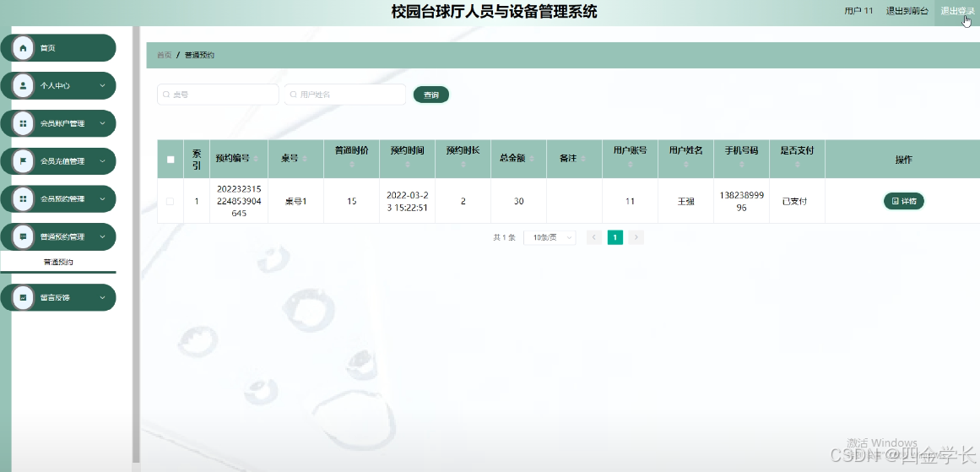Expand the 会员账户管理 menu chevron
980x472 pixels.
click(102, 123)
